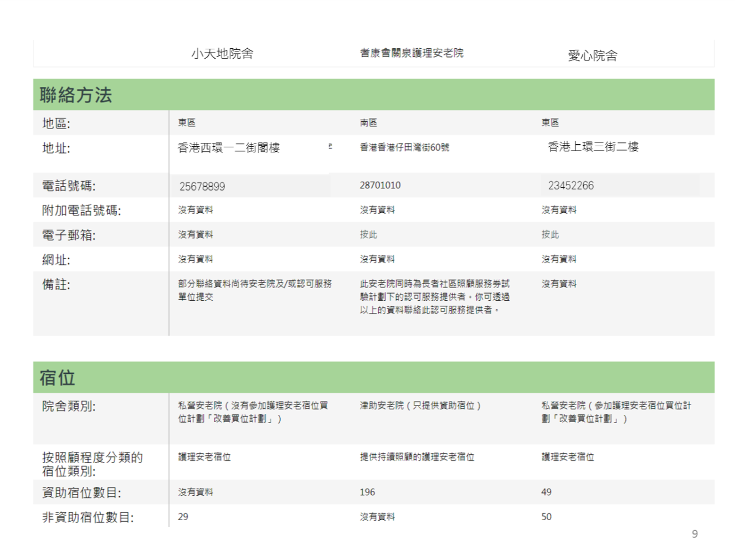Select the 電子郵箱 row label
The image size is (735, 560).
coord(69,235)
